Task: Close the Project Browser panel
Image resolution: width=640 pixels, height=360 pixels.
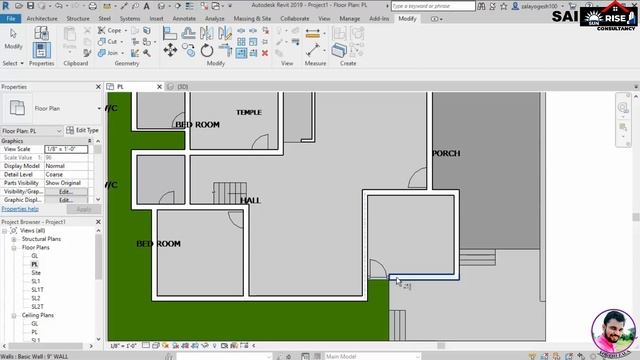Action: tap(98, 222)
